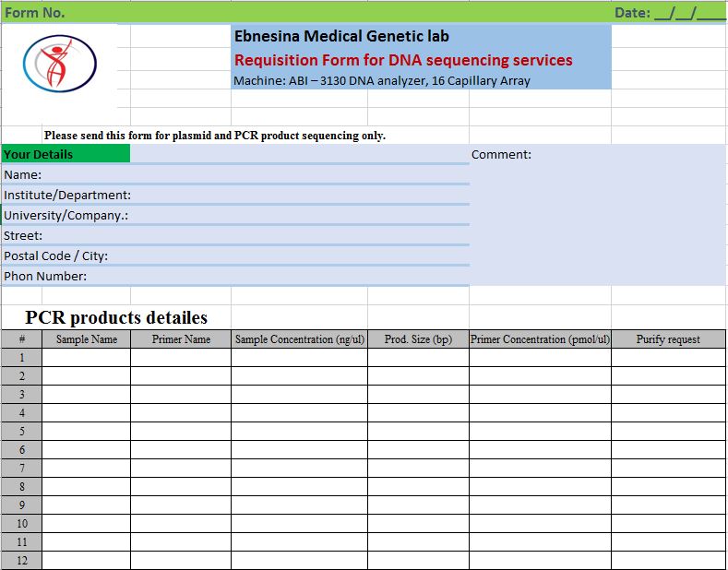
Task: Select row number 9 cell
Action: pyautogui.click(x=22, y=505)
